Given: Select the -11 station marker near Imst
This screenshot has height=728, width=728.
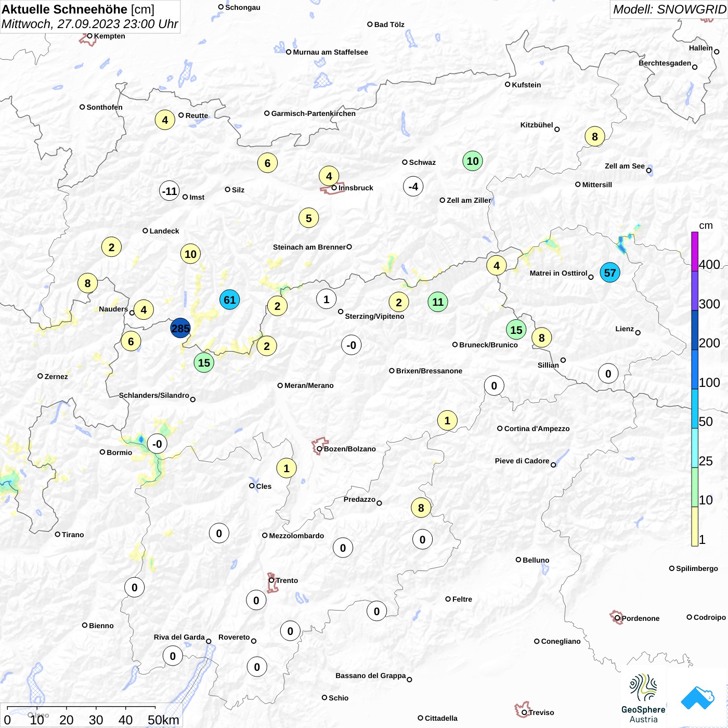Looking at the screenshot, I should [170, 191].
